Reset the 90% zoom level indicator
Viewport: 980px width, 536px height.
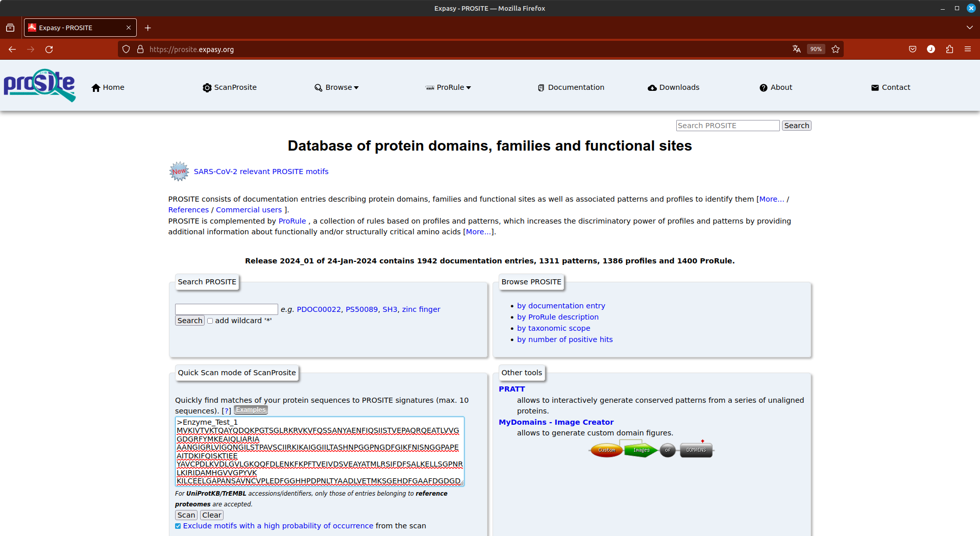click(x=816, y=49)
